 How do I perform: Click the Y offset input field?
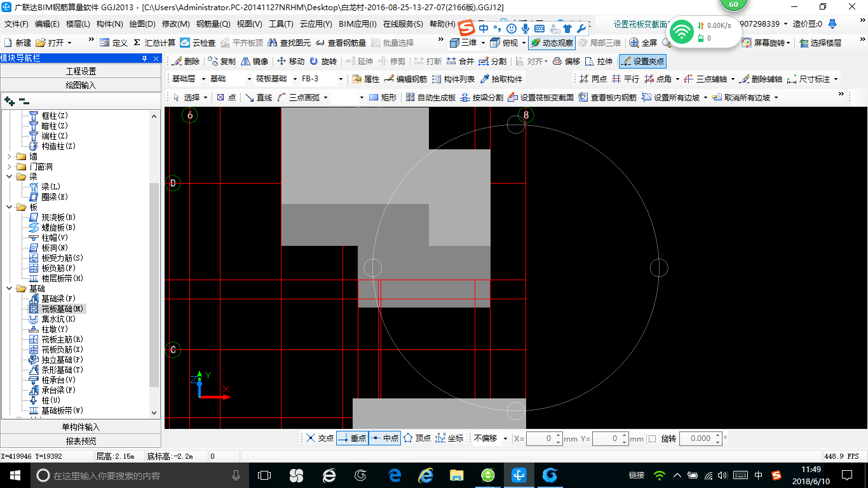606,438
